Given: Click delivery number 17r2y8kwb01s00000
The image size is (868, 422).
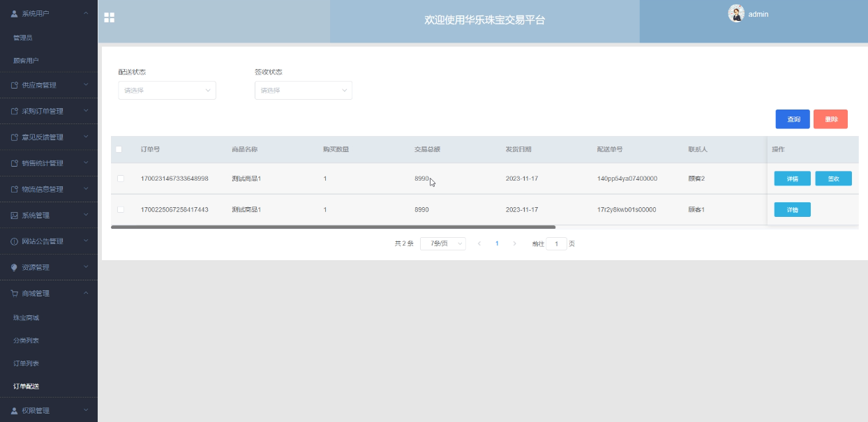Looking at the screenshot, I should [x=627, y=209].
